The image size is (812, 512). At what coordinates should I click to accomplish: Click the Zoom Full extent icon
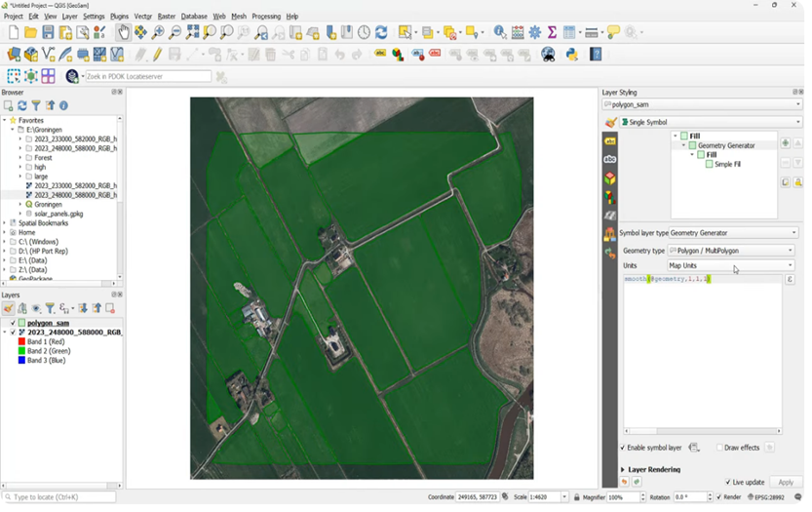point(192,32)
